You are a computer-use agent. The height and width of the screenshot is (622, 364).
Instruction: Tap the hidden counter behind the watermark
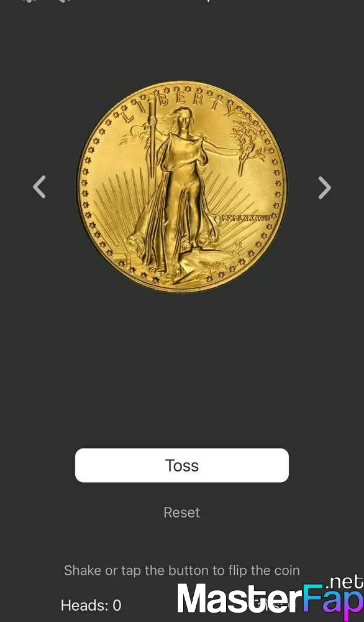coord(274,605)
